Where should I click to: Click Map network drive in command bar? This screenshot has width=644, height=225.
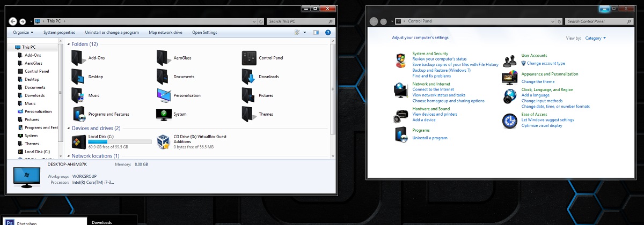point(165,33)
